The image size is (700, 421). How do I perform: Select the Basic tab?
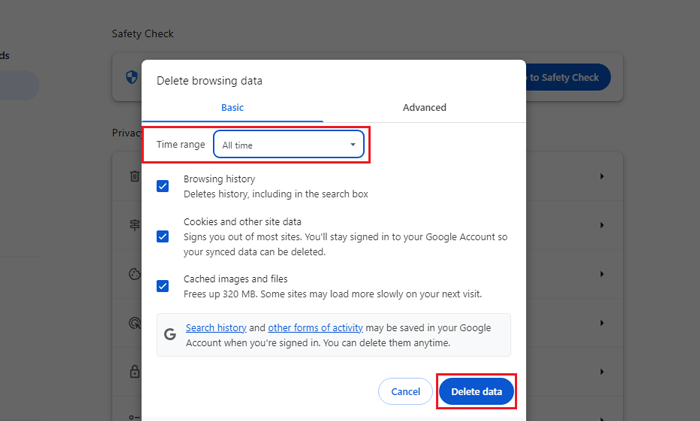coord(232,107)
